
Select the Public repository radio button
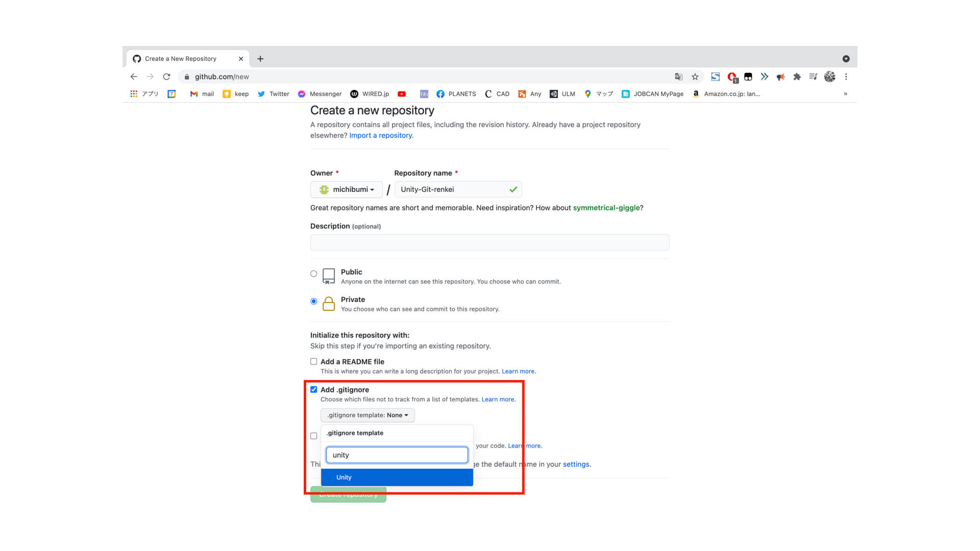tap(313, 273)
